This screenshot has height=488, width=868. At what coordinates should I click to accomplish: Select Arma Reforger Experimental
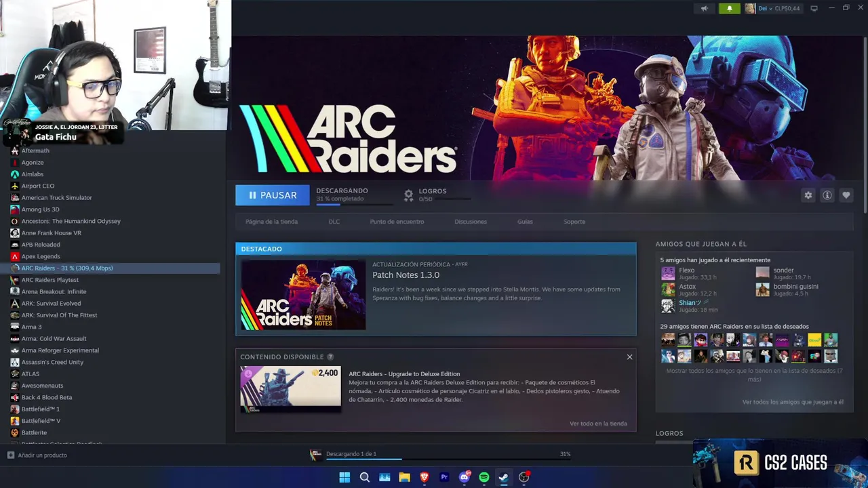click(x=60, y=350)
